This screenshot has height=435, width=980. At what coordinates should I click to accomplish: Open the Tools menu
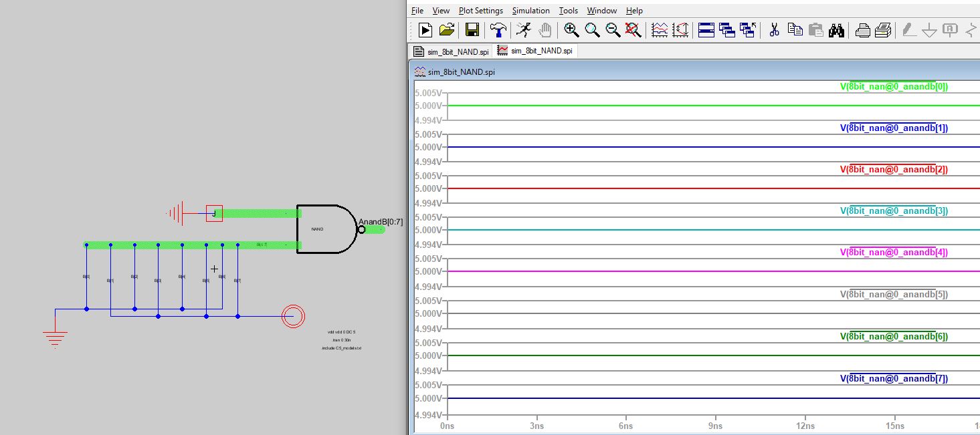coord(568,11)
